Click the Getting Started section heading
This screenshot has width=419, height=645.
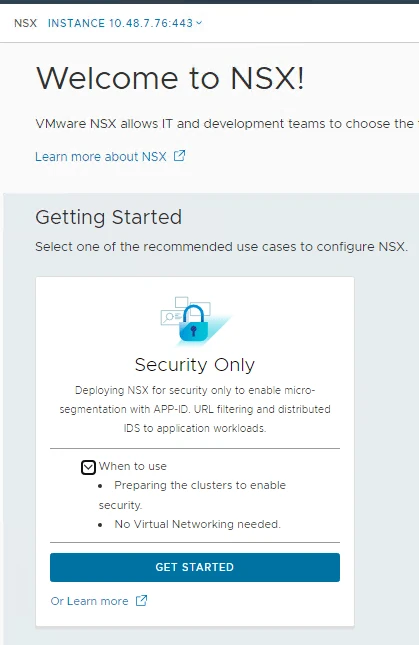[x=109, y=217]
